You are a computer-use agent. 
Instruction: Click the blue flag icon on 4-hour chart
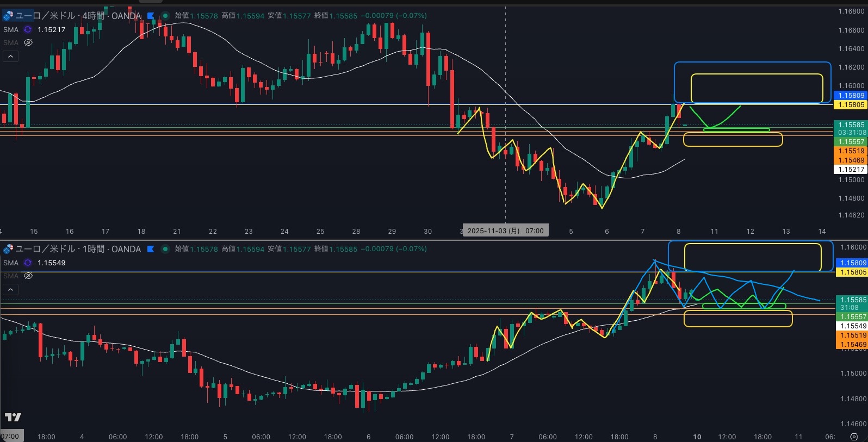[151, 16]
